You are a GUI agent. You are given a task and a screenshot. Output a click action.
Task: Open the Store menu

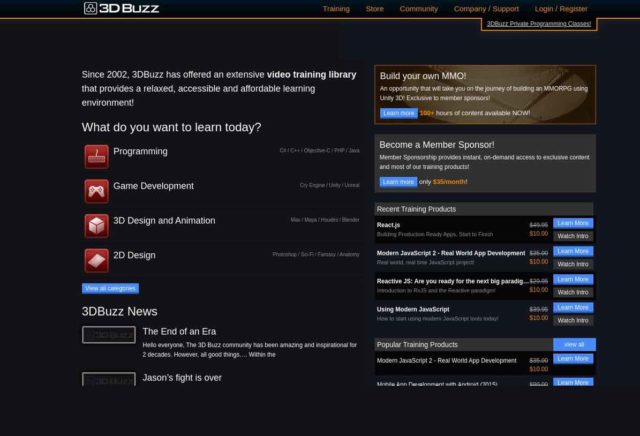point(374,9)
